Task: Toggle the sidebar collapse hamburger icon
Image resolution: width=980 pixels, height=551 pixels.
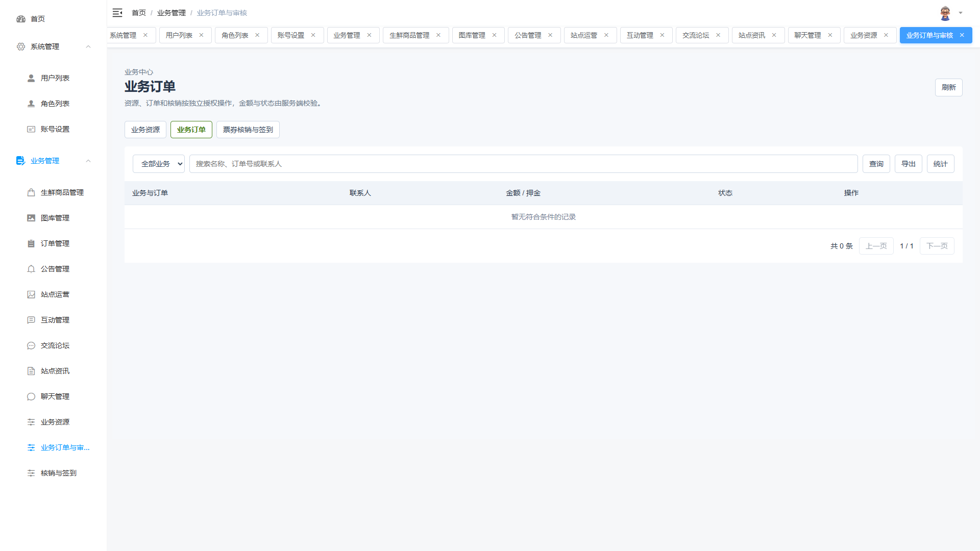Action: 117,13
